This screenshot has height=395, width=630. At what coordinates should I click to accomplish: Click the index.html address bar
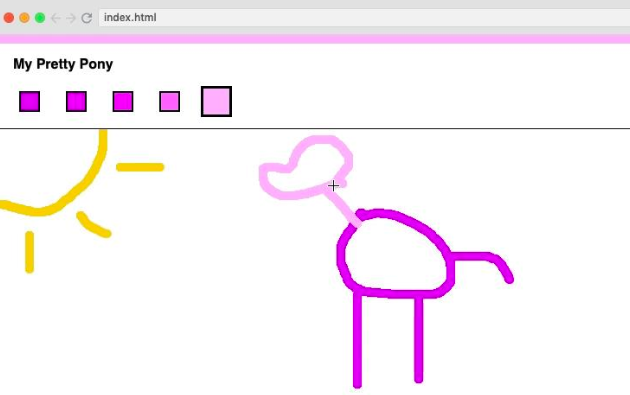pos(364,18)
